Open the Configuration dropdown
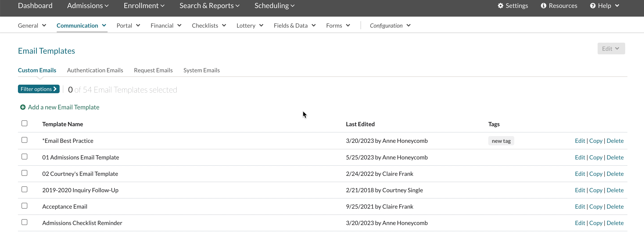Screen dimensions: 644x234 pos(390,26)
